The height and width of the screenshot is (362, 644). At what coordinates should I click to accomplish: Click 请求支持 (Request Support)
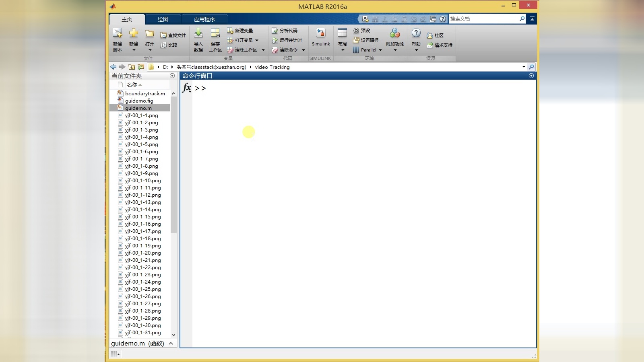click(440, 45)
